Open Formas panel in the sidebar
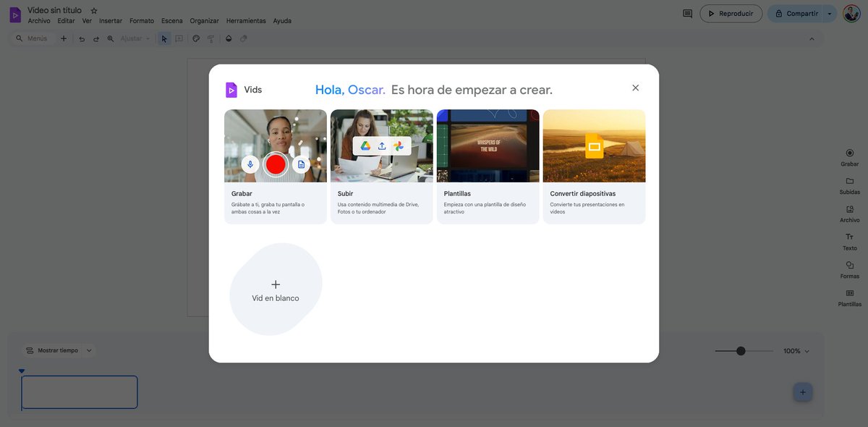This screenshot has width=868, height=427. point(850,270)
